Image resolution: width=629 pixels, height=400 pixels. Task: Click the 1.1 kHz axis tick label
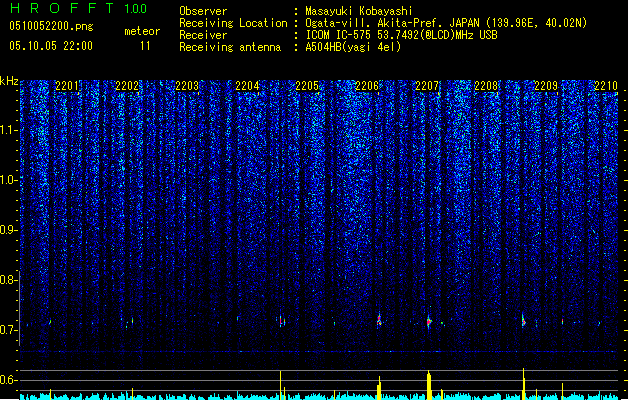(x=8, y=130)
